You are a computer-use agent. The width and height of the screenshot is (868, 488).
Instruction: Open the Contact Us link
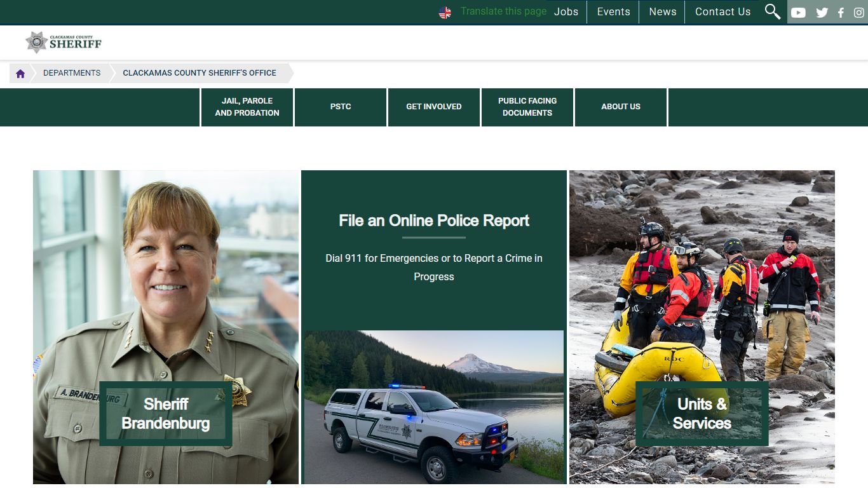point(722,11)
